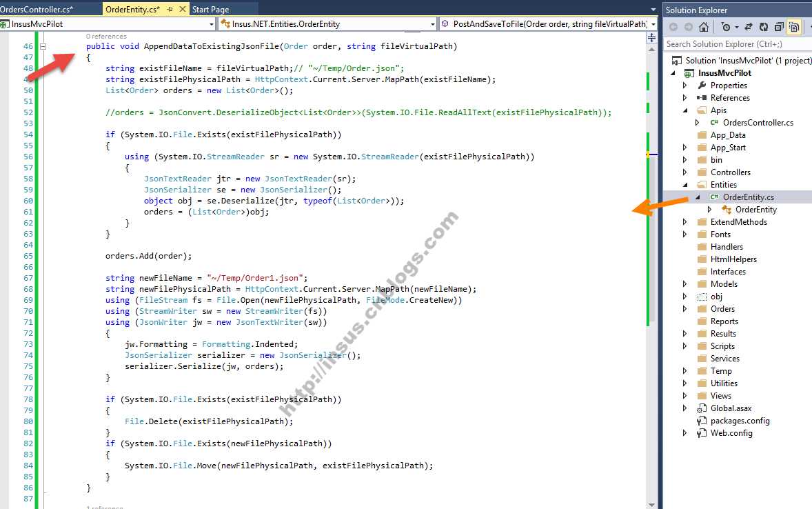Click the Search Solution Explorer field

tap(738, 44)
